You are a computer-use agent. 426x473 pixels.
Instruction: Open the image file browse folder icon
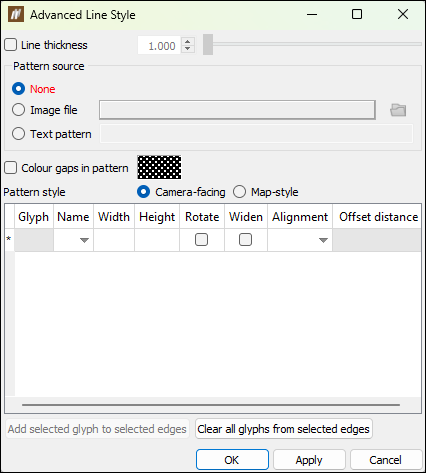click(x=398, y=110)
